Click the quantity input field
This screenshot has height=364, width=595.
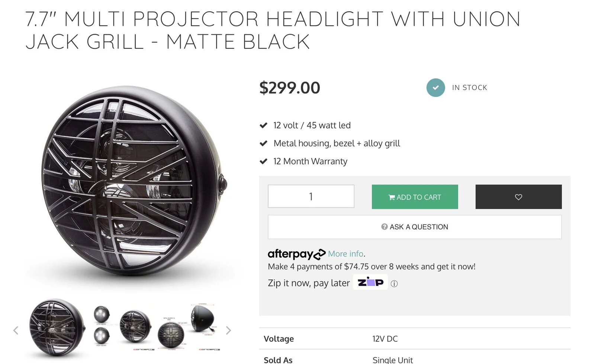coord(311,196)
